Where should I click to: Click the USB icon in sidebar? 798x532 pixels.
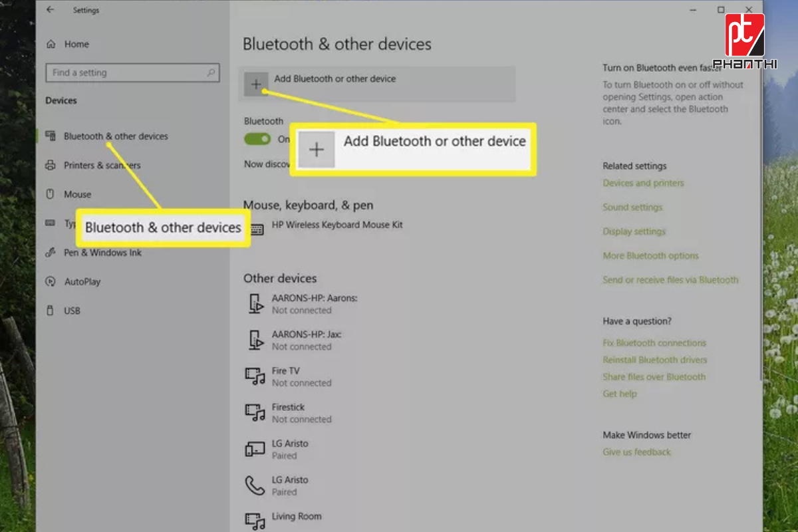[x=50, y=311]
